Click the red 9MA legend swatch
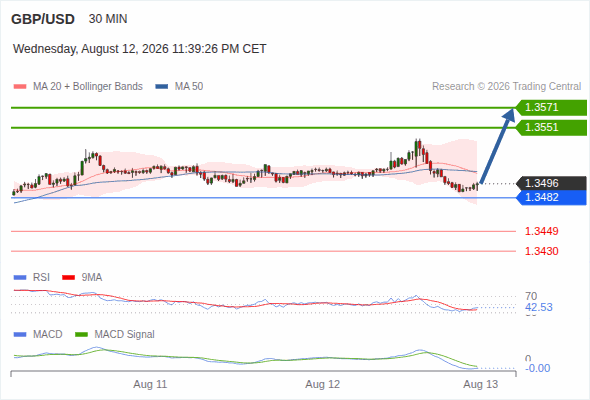Image resolution: width=590 pixels, height=400 pixels. (68, 278)
